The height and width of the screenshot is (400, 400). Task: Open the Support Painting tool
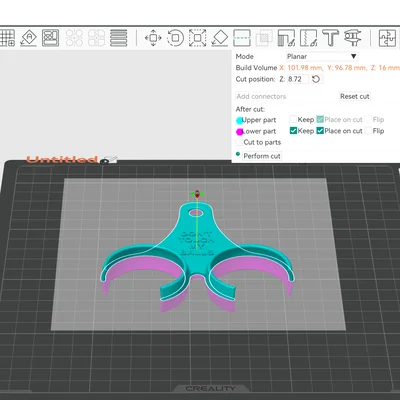tap(286, 38)
